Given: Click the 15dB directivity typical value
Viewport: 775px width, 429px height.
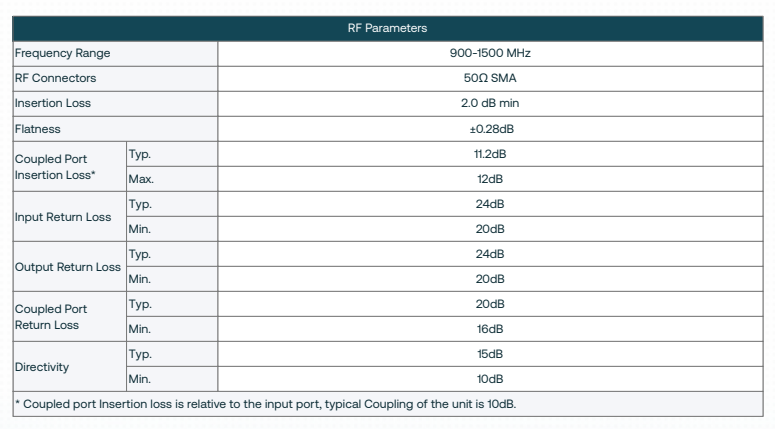Looking at the screenshot, I should click(x=490, y=354).
